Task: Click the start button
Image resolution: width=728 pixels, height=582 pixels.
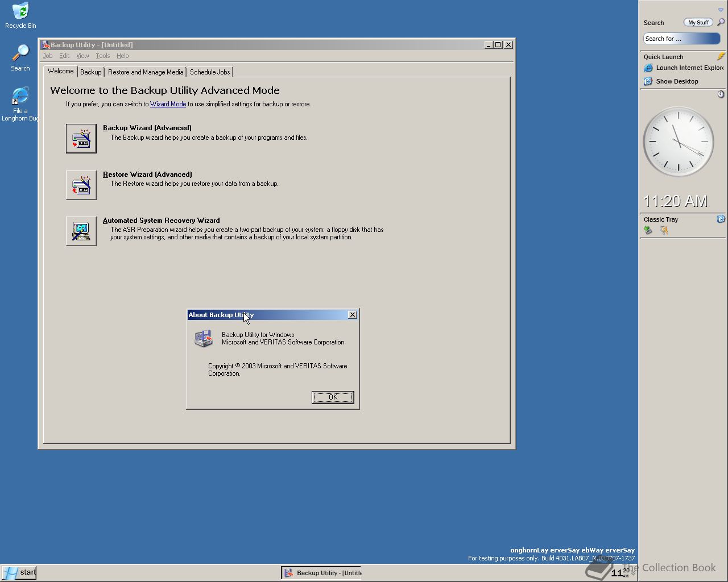Action: (19, 572)
